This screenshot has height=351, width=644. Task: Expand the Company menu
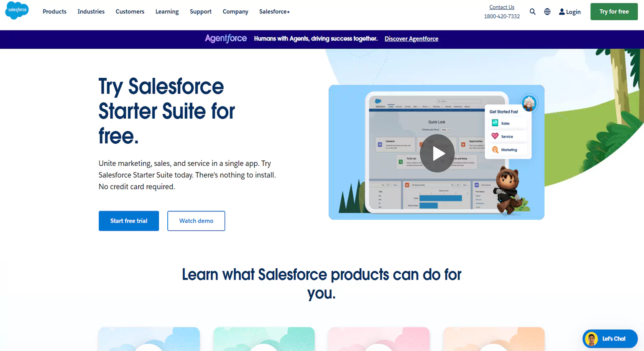[235, 11]
